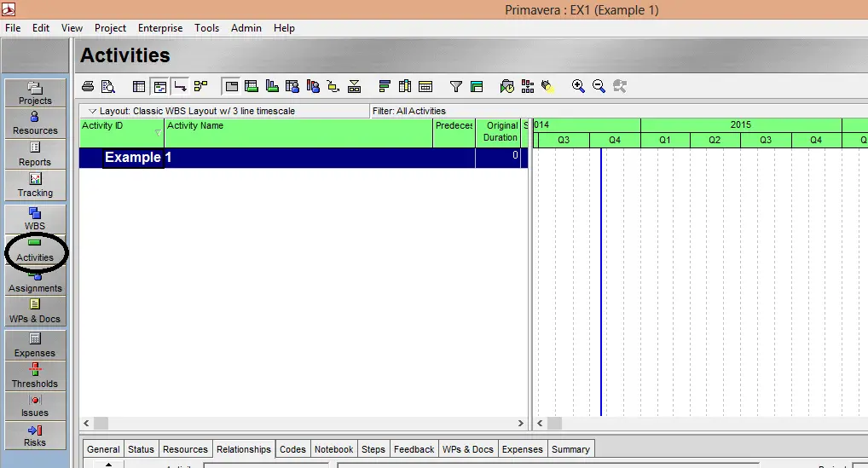Open the Timescale toolbar icon

pyautogui.click(x=425, y=86)
